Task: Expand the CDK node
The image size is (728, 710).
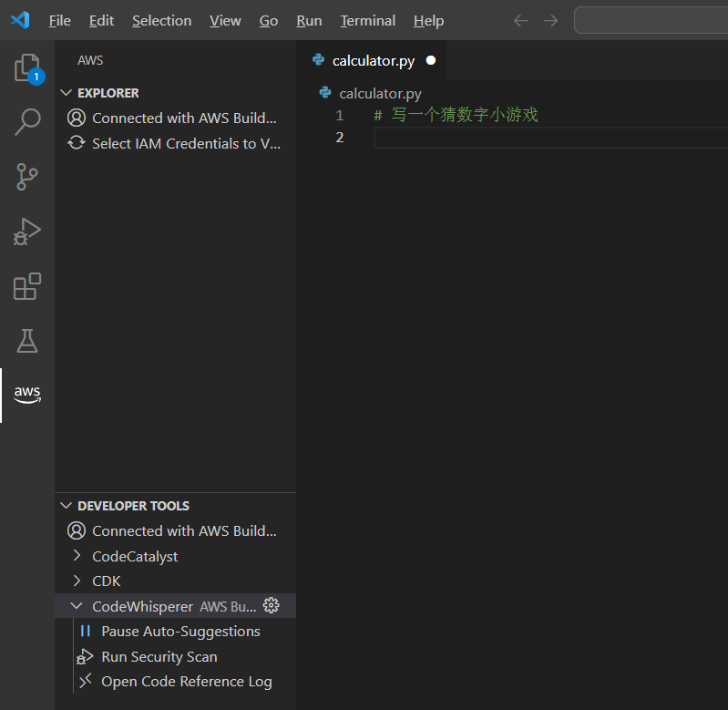Action: point(77,581)
